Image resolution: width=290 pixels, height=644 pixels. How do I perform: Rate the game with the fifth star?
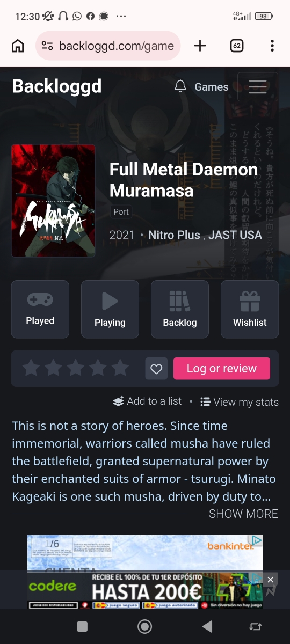[x=120, y=368]
